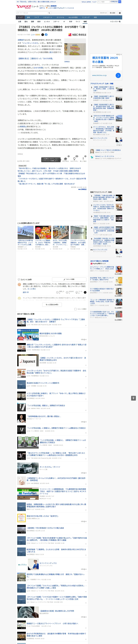Click the article osechi price thumbnail

(x=75, y=49)
